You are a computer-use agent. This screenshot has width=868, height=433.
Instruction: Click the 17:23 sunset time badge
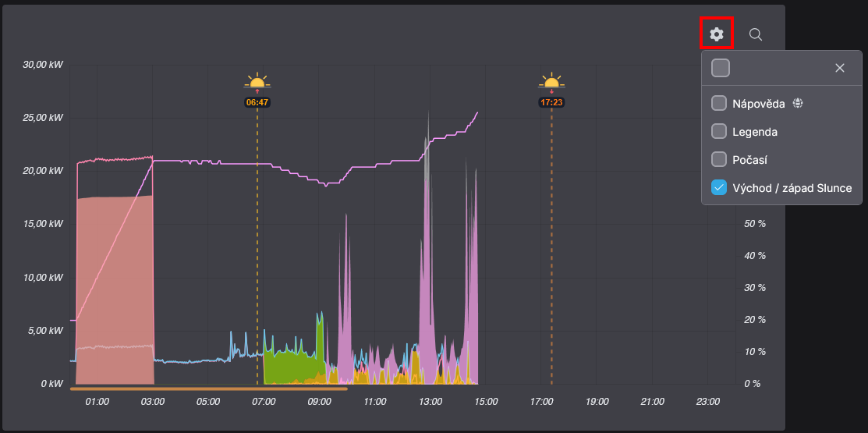click(x=551, y=102)
